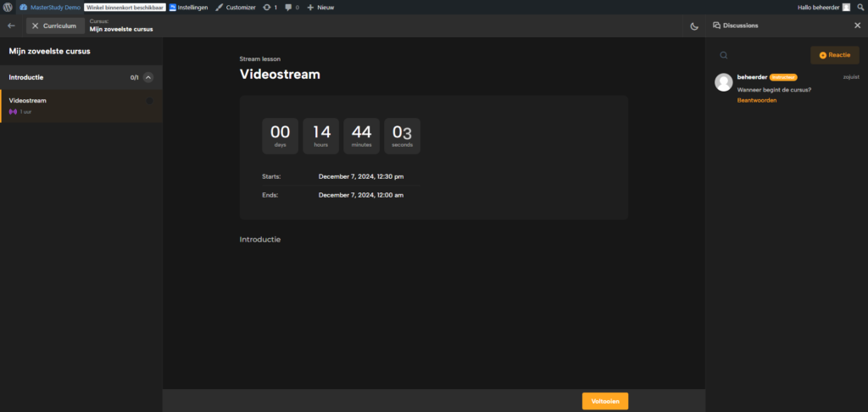Click the beheerder avatar in discussions
Viewport: 868px width, 412px height.
pyautogui.click(x=724, y=82)
